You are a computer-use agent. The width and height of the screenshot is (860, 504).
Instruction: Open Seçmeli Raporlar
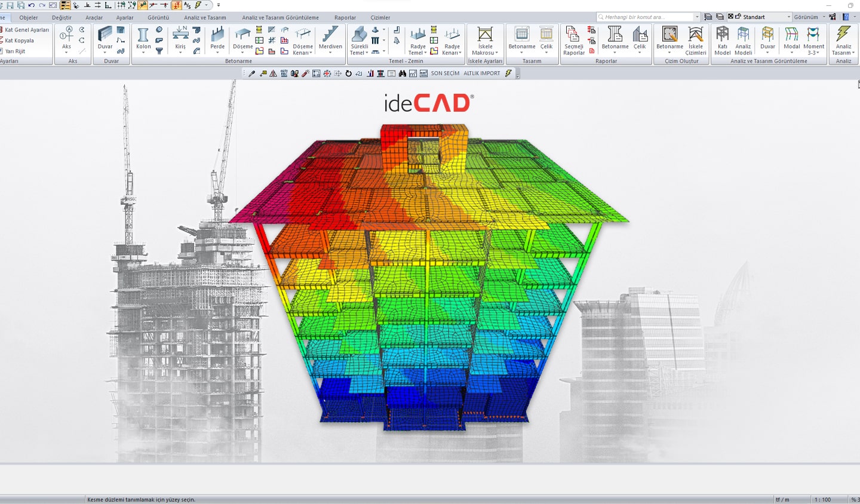pos(573,40)
